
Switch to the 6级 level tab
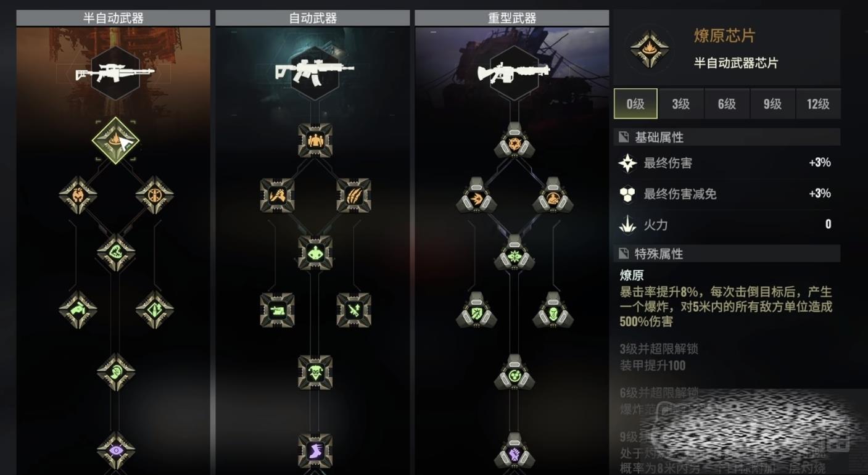click(x=727, y=104)
